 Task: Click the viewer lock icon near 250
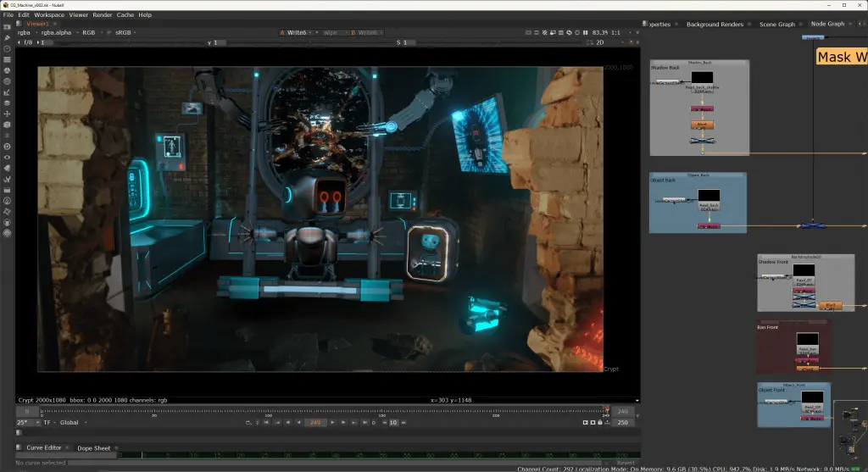(600, 422)
